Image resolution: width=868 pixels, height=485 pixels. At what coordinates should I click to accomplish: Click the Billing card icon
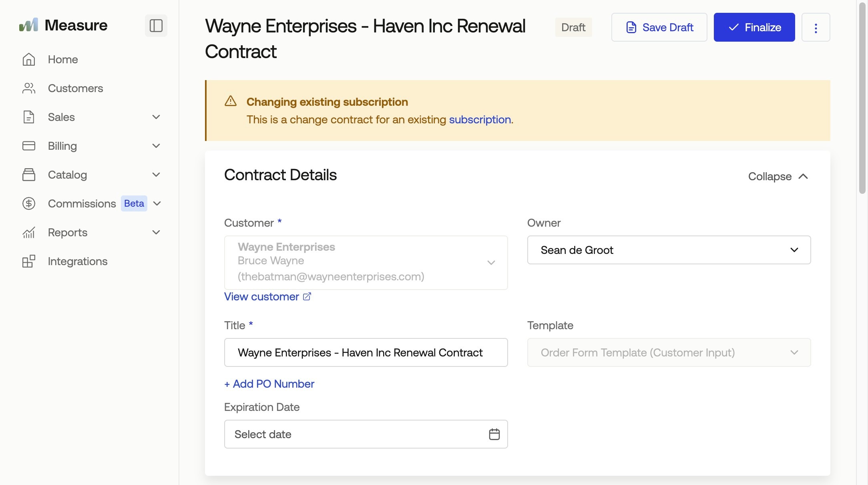point(29,146)
